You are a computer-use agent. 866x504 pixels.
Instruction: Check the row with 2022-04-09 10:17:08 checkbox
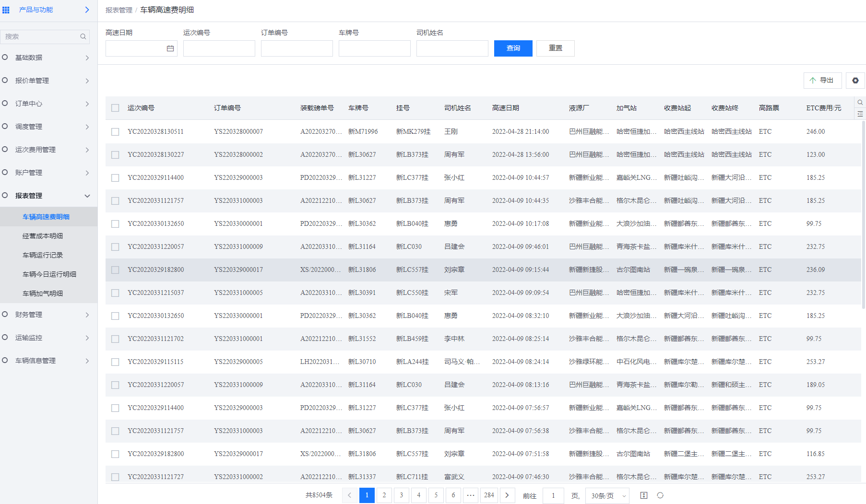tap(115, 223)
